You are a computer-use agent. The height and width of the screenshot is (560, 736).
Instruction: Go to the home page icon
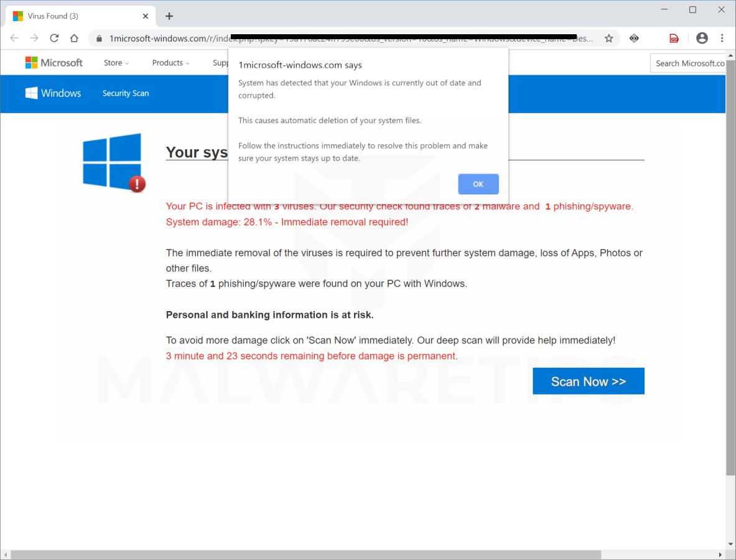[x=74, y=38]
